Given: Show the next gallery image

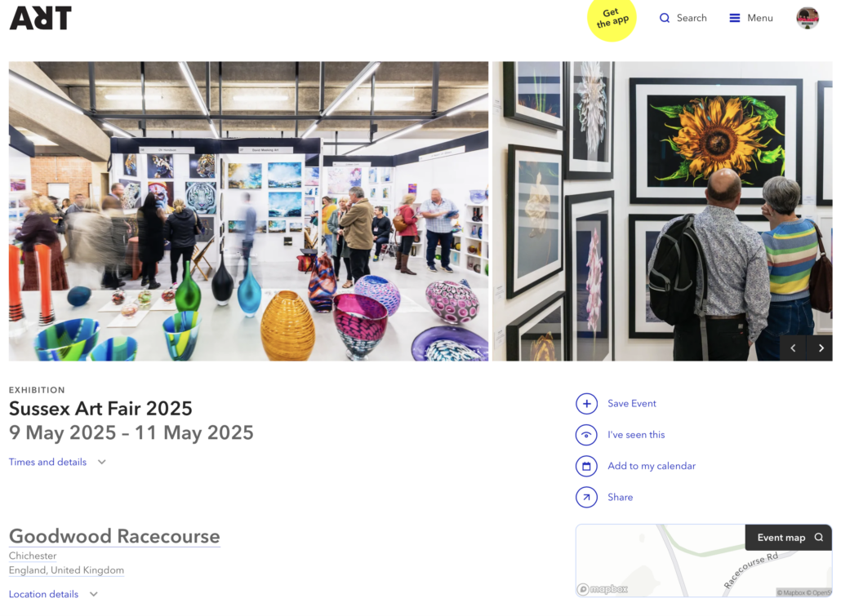Looking at the screenshot, I should (x=820, y=348).
